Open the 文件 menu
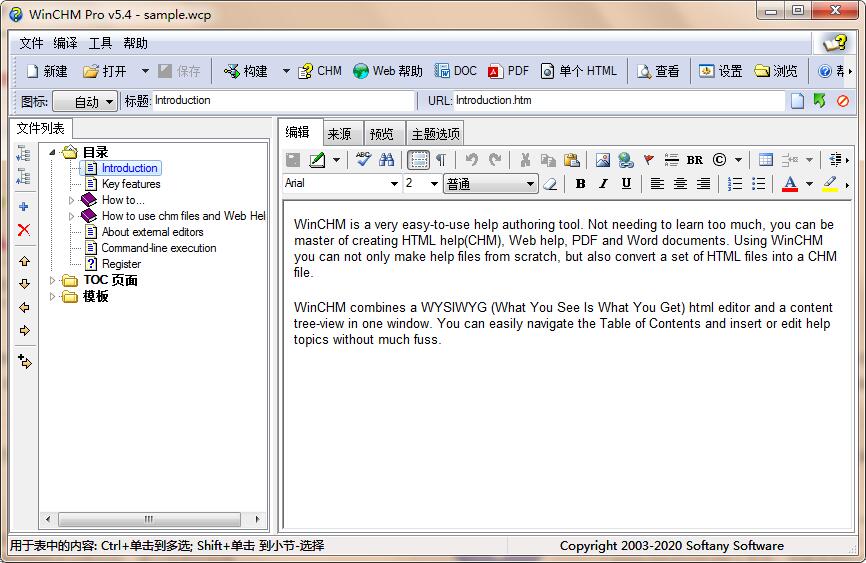The height and width of the screenshot is (563, 866). [31, 43]
